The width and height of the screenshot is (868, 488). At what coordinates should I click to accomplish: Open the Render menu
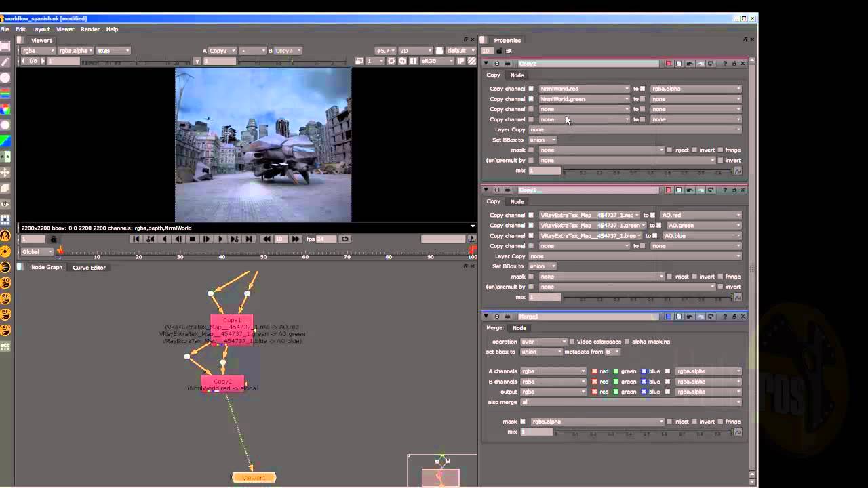90,29
